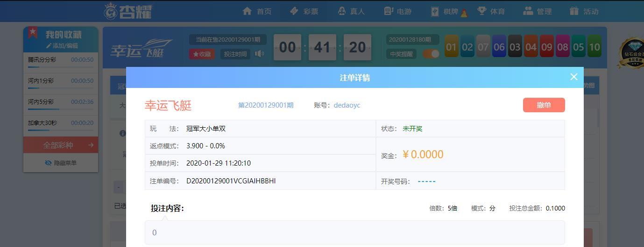Open 添加/编辑 favorites editor
644x247 pixels.
(62, 46)
